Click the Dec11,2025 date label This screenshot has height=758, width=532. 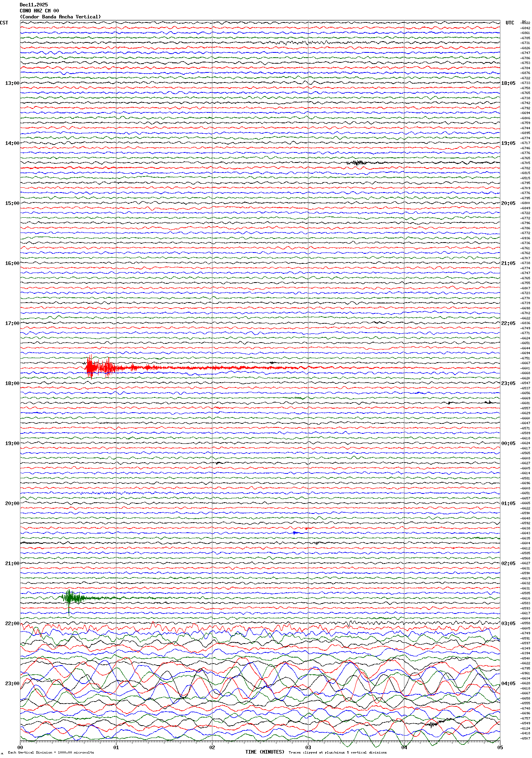tap(34, 5)
